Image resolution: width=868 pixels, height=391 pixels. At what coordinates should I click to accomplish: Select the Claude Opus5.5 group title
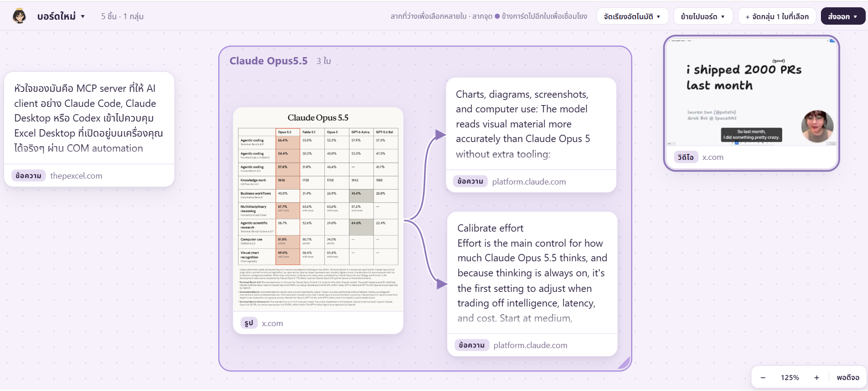(x=269, y=61)
